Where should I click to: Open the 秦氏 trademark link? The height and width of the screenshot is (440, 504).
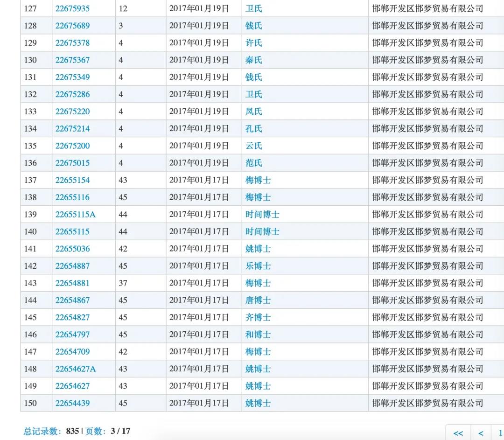click(x=254, y=60)
